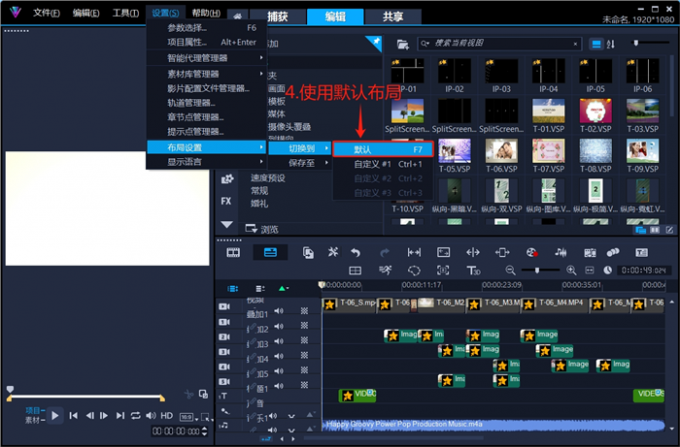Switch to storyboard view
The height and width of the screenshot is (447, 680).
[x=233, y=252]
